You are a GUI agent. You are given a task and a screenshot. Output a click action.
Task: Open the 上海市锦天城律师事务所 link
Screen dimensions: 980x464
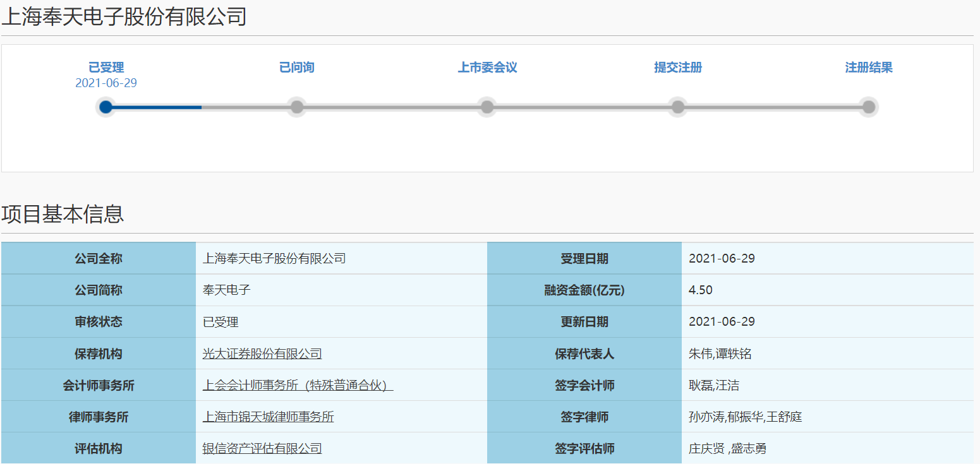click(x=268, y=417)
